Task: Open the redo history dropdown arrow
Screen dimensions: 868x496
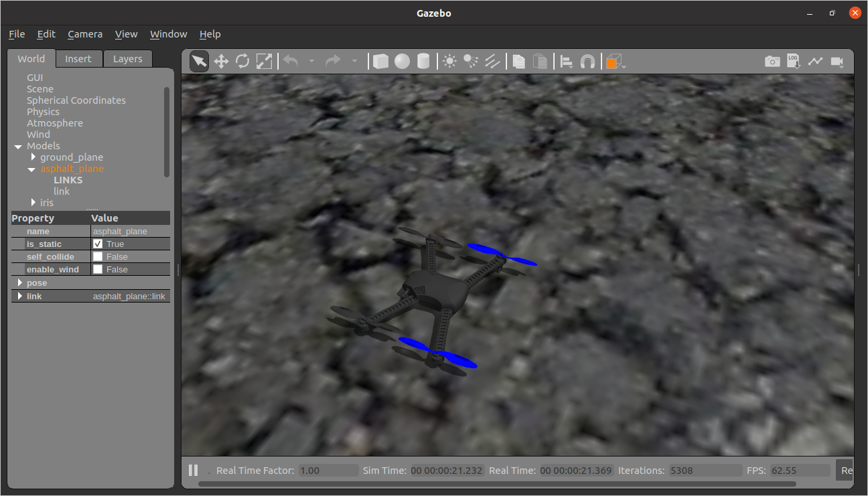Action: coord(354,62)
